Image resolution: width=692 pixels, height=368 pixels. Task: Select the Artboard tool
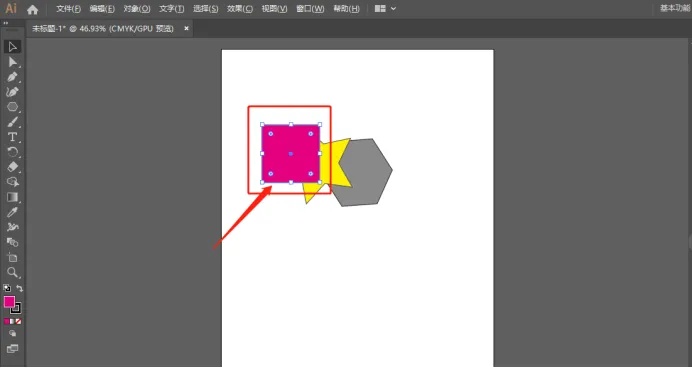[x=12, y=257]
